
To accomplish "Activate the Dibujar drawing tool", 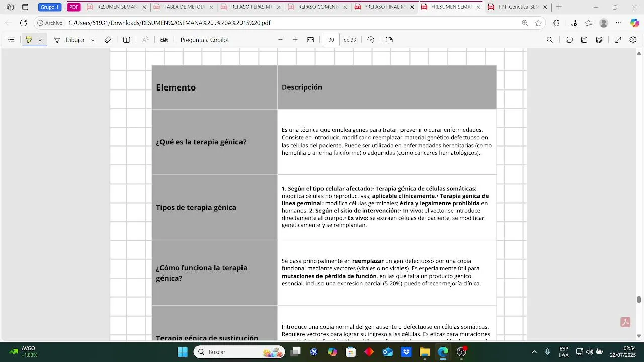I will (69, 40).
